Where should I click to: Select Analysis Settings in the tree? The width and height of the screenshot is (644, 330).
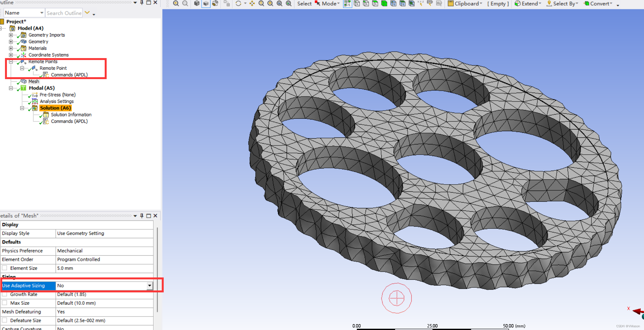[57, 101]
